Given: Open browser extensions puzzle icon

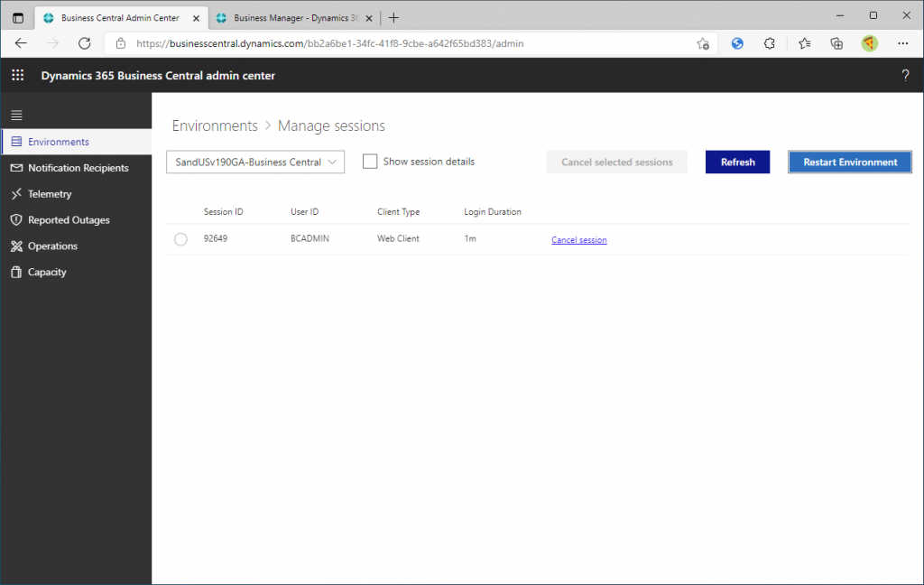Looking at the screenshot, I should 770,43.
